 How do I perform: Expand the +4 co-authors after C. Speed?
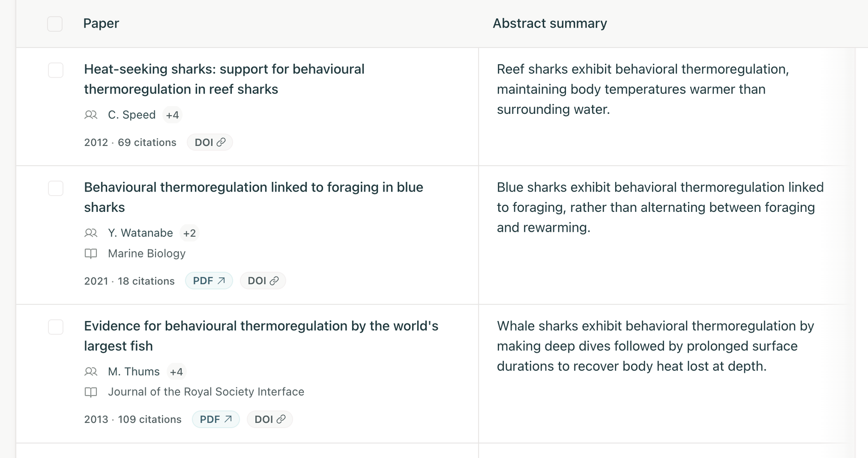[172, 115]
